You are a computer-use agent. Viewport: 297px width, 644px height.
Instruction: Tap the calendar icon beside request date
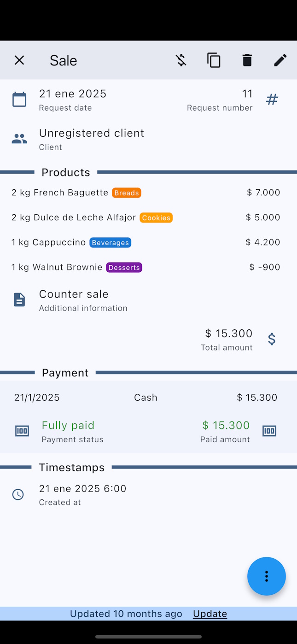tap(19, 100)
